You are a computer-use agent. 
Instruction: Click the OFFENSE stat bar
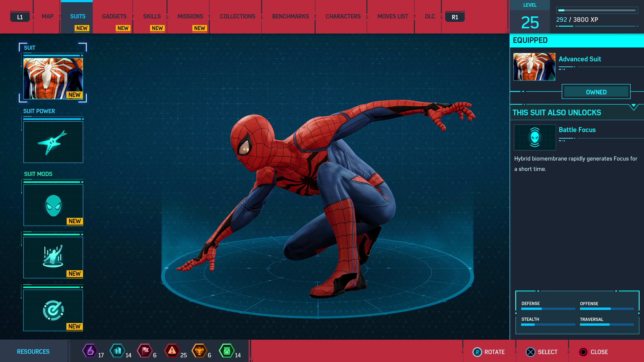(x=607, y=309)
